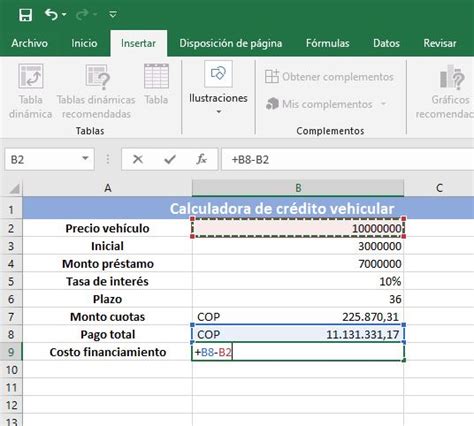
Task: Click the Save icon in quick access toolbar
Action: [25, 15]
